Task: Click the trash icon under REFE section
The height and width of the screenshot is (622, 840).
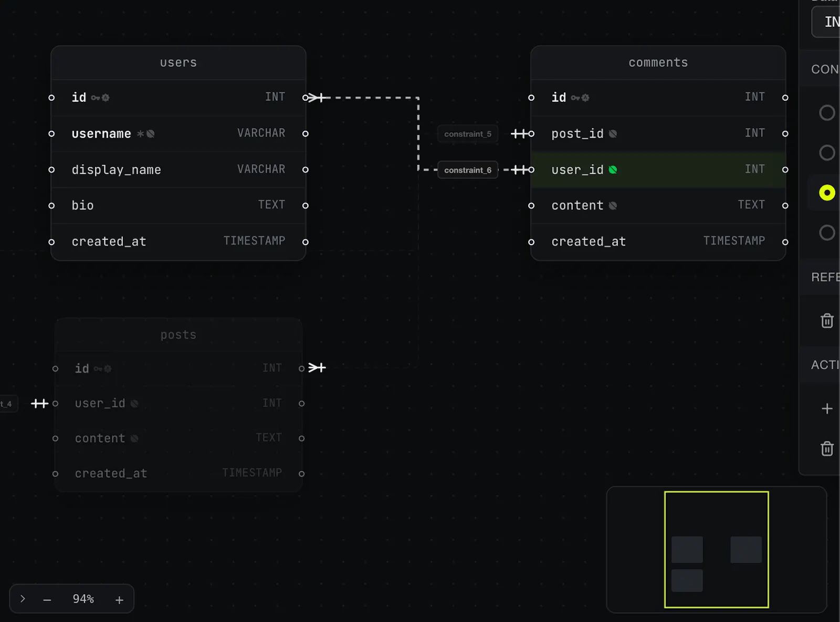Action: coord(827,320)
